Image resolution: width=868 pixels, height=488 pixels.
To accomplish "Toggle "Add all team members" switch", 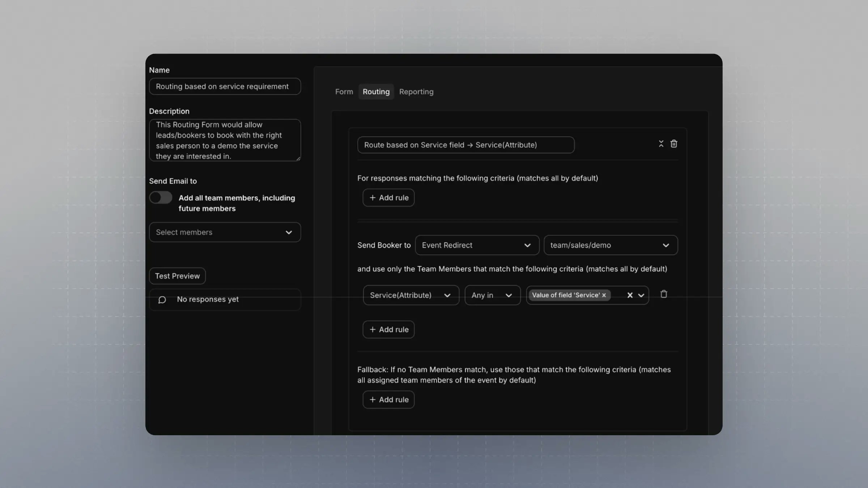I will pos(161,198).
